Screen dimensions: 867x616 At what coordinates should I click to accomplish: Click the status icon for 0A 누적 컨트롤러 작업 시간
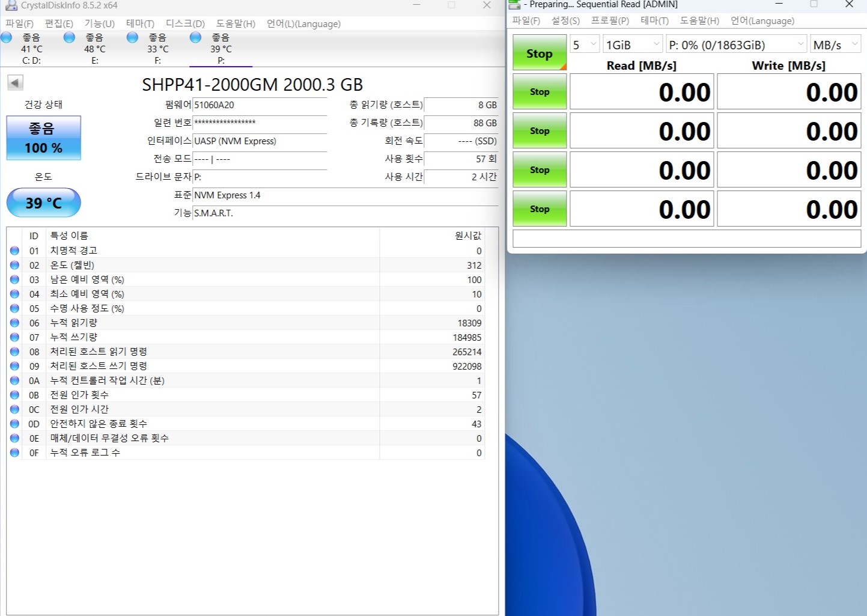coord(14,380)
